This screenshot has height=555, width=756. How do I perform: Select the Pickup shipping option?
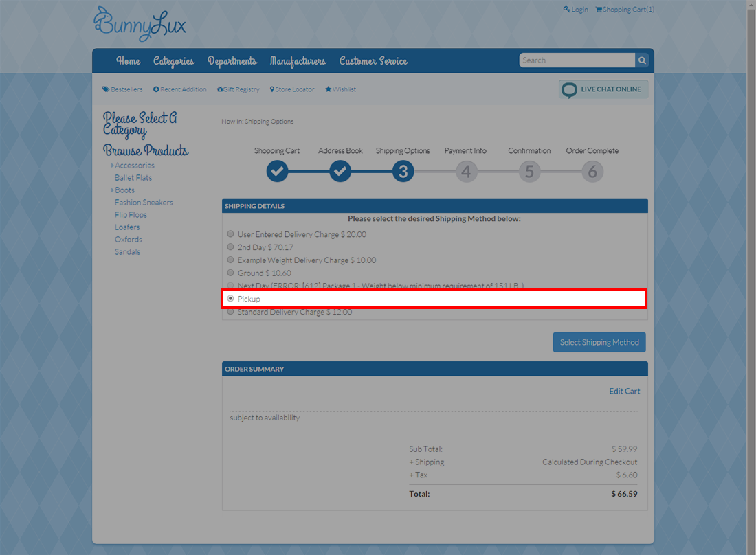[x=230, y=299]
